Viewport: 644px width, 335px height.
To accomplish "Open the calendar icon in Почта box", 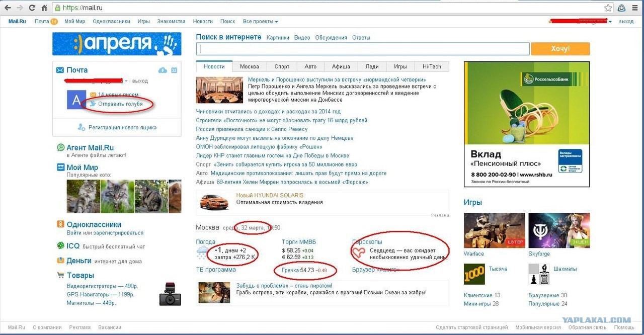I will coord(174,70).
